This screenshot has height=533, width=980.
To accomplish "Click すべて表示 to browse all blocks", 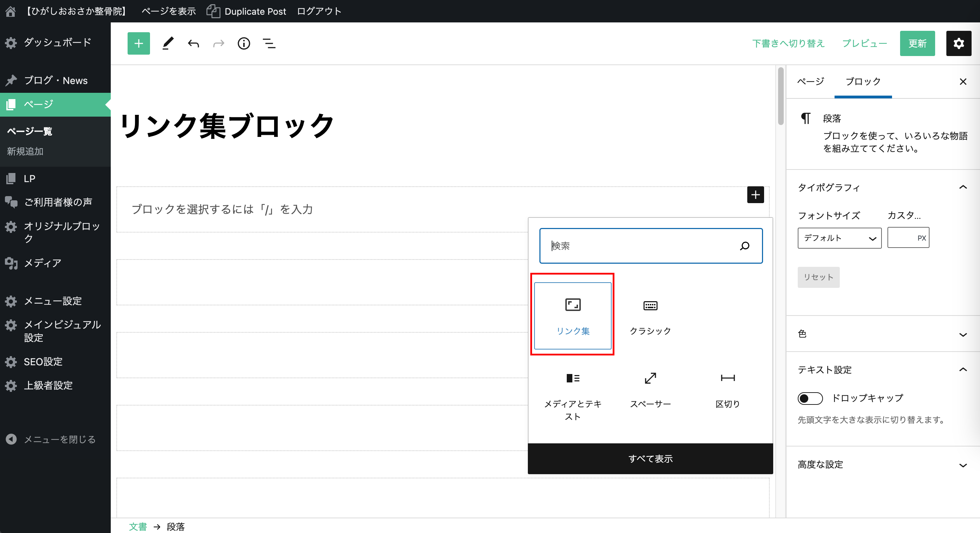I will coord(650,458).
